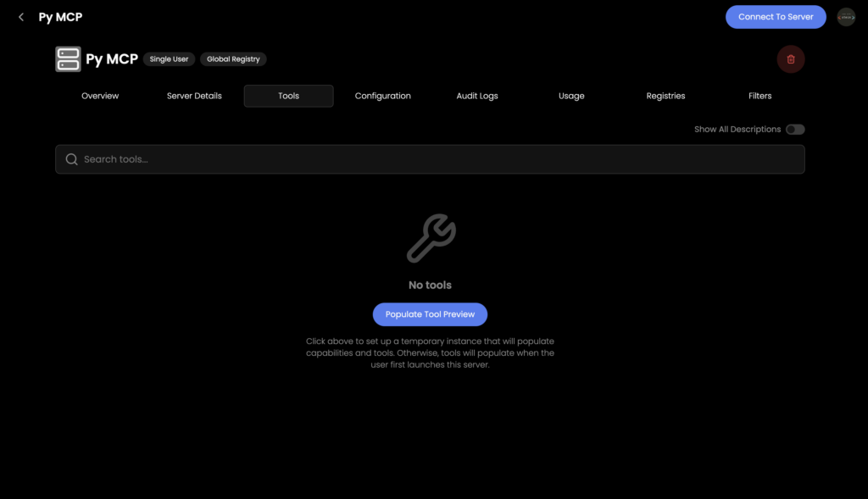Click the Global Registry badge
Screen dimensions: 868x499
(x=233, y=59)
